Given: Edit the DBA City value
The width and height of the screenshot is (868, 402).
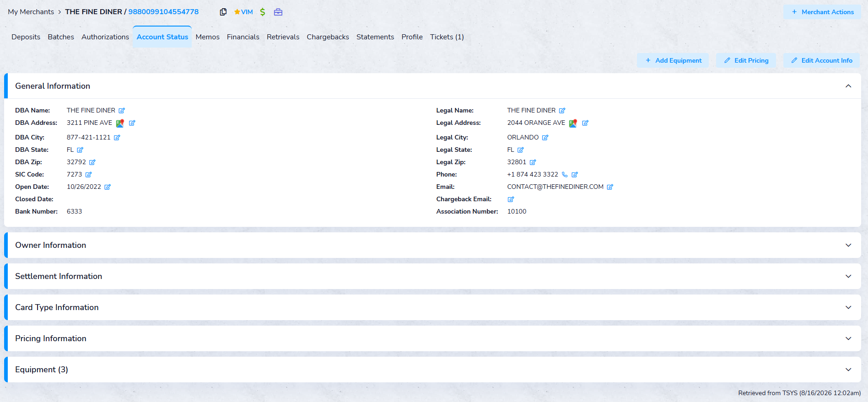Looking at the screenshot, I should (x=117, y=138).
